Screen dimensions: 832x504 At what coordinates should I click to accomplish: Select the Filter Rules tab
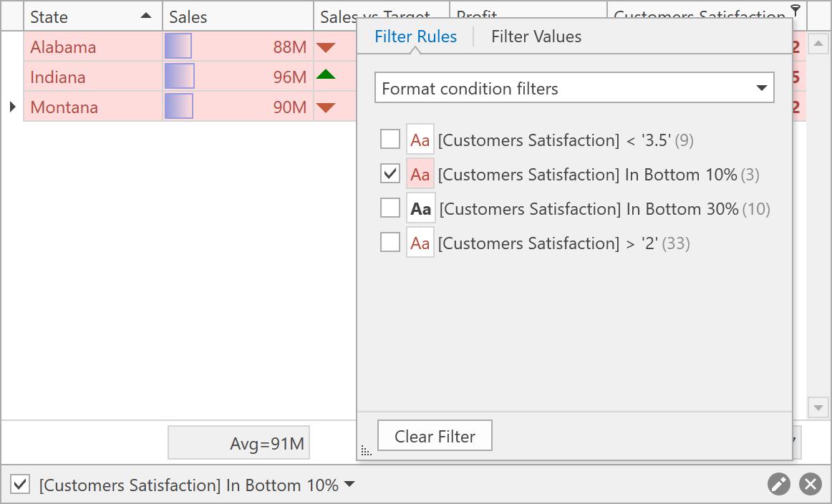click(415, 37)
